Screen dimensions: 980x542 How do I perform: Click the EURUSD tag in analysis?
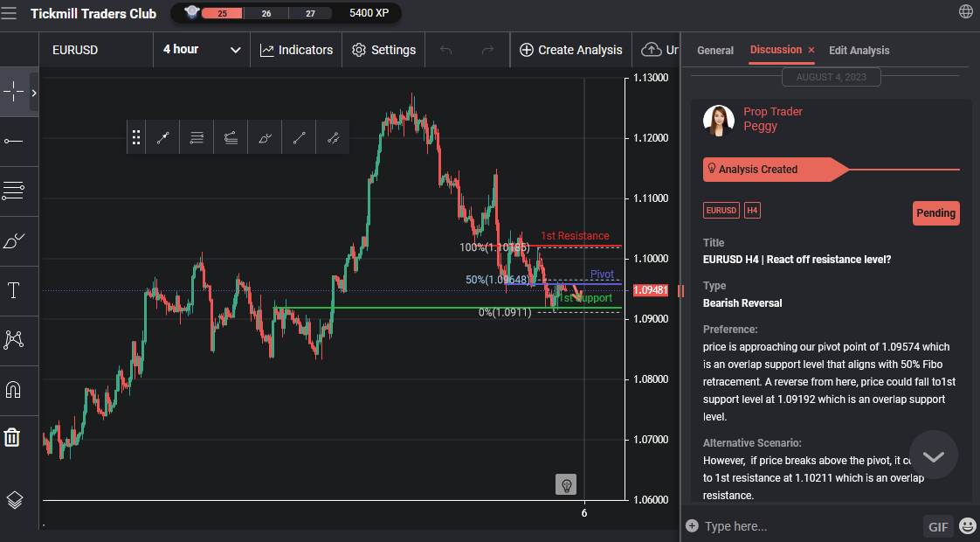click(721, 211)
